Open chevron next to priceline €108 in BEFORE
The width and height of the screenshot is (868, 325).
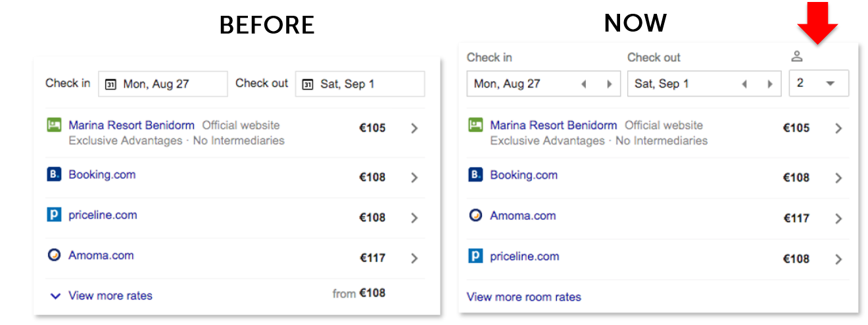click(414, 218)
